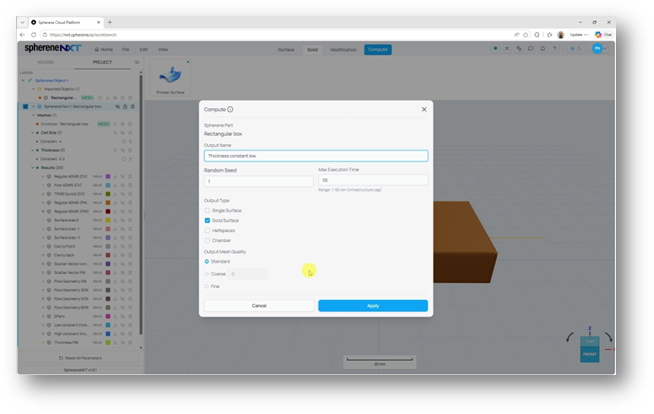
Task: Switch to the PROJECT panel tab
Action: pos(102,62)
